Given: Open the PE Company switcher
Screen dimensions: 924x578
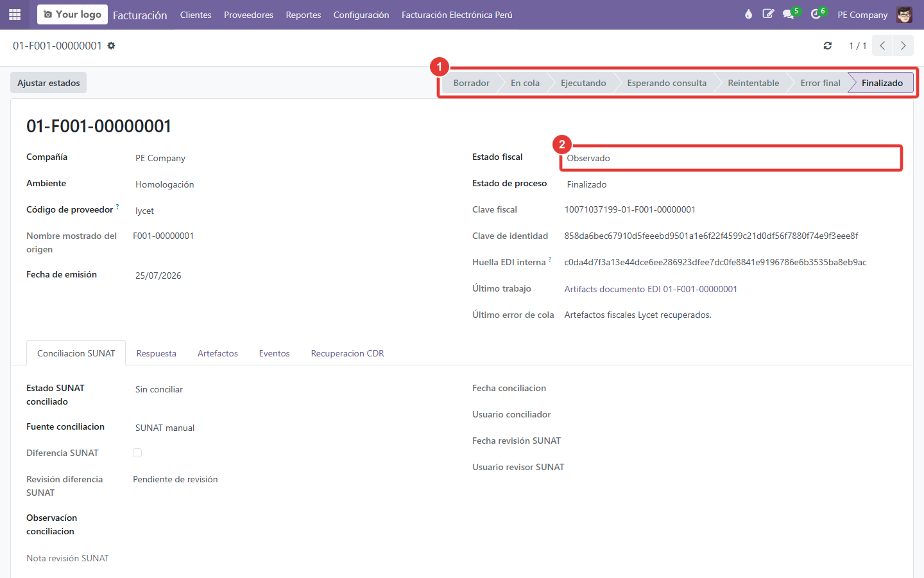Looking at the screenshot, I should (862, 15).
